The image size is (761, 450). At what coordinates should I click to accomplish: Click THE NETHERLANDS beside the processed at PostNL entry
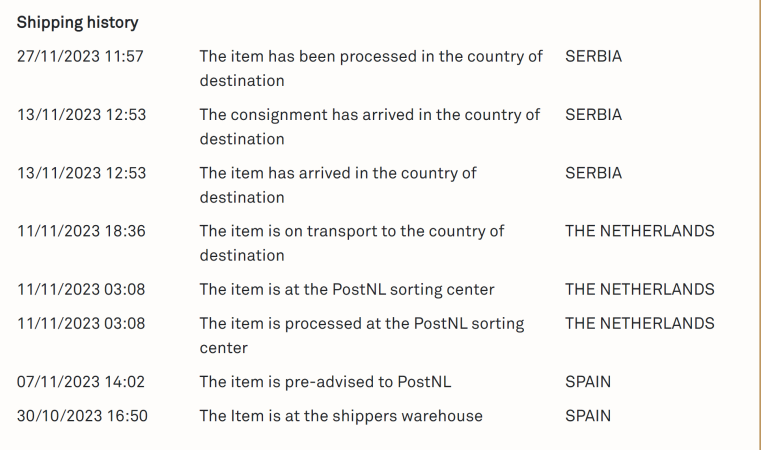tap(639, 323)
